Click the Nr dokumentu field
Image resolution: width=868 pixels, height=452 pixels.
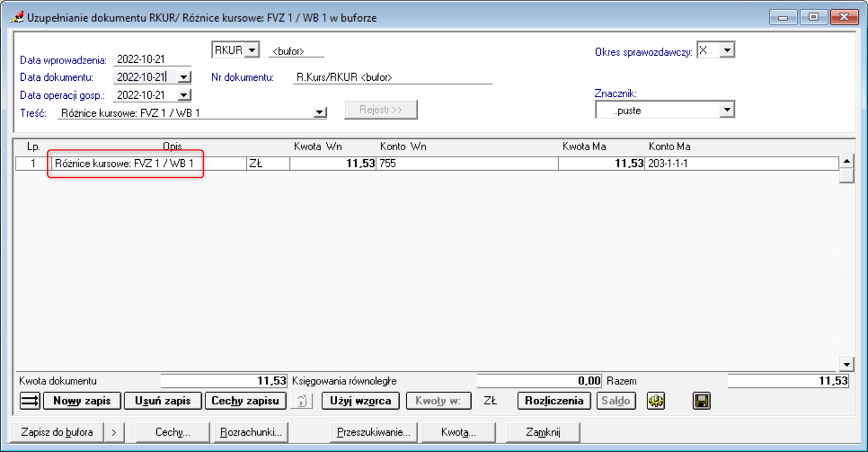pos(392,77)
